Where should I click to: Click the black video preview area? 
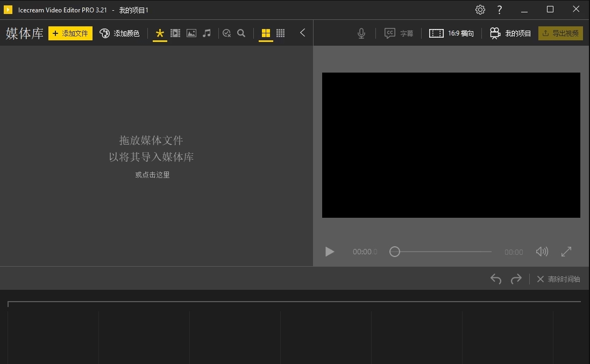tap(451, 145)
